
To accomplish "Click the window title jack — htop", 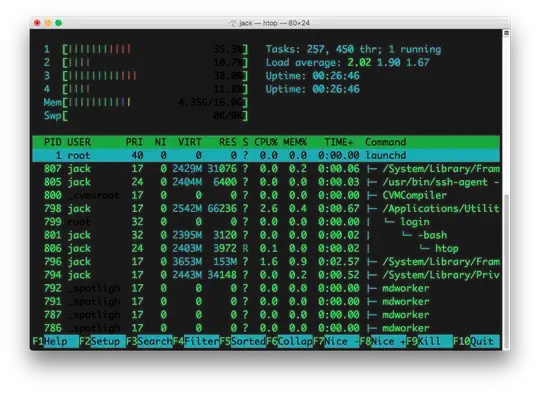I will point(274,23).
